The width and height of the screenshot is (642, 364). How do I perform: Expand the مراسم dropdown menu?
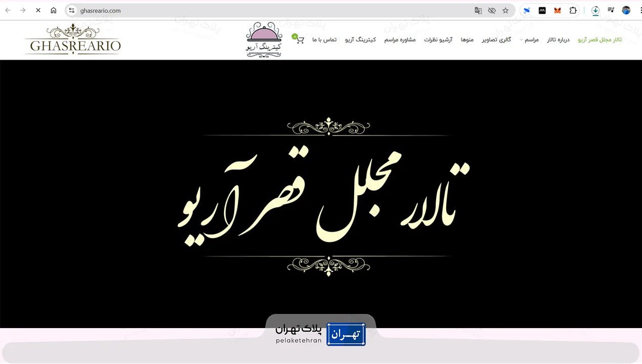529,39
